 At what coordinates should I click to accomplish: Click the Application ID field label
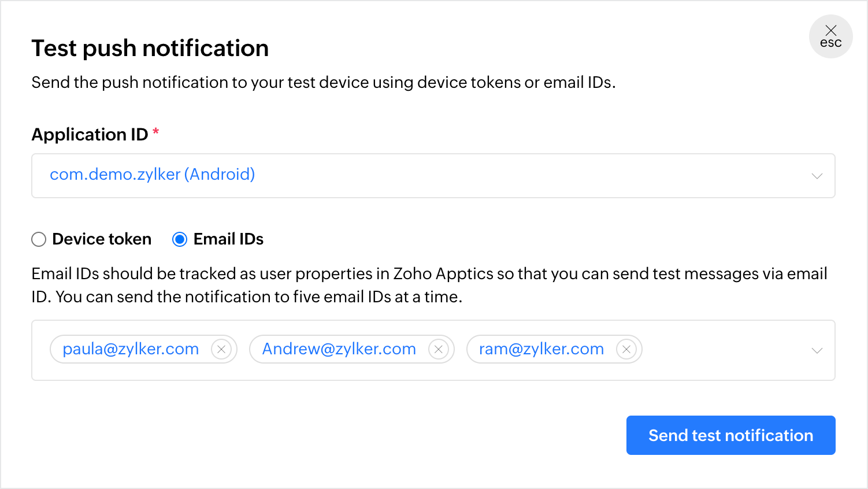[x=90, y=135]
